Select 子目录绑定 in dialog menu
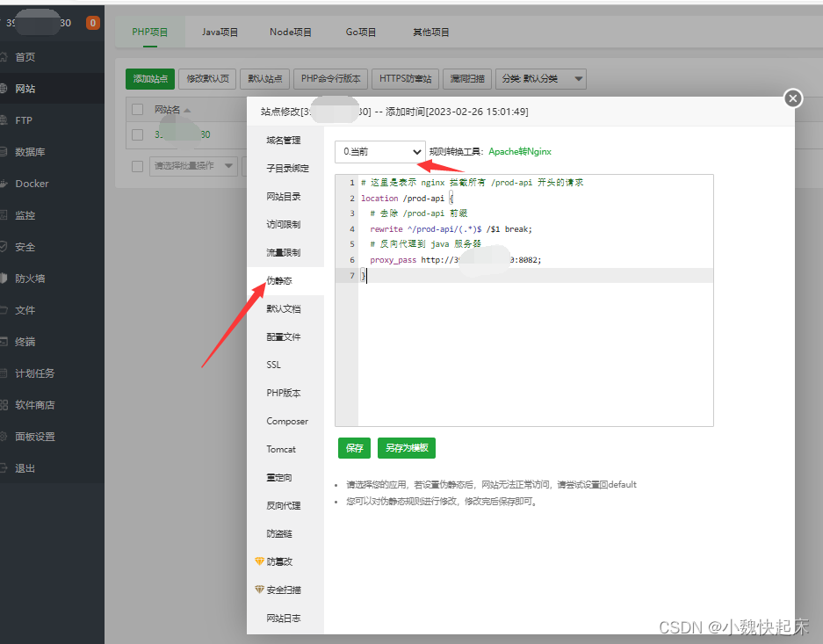This screenshot has width=823, height=644. tap(287, 168)
